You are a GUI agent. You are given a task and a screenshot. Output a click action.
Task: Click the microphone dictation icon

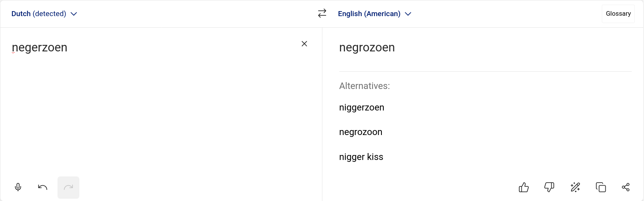18,187
